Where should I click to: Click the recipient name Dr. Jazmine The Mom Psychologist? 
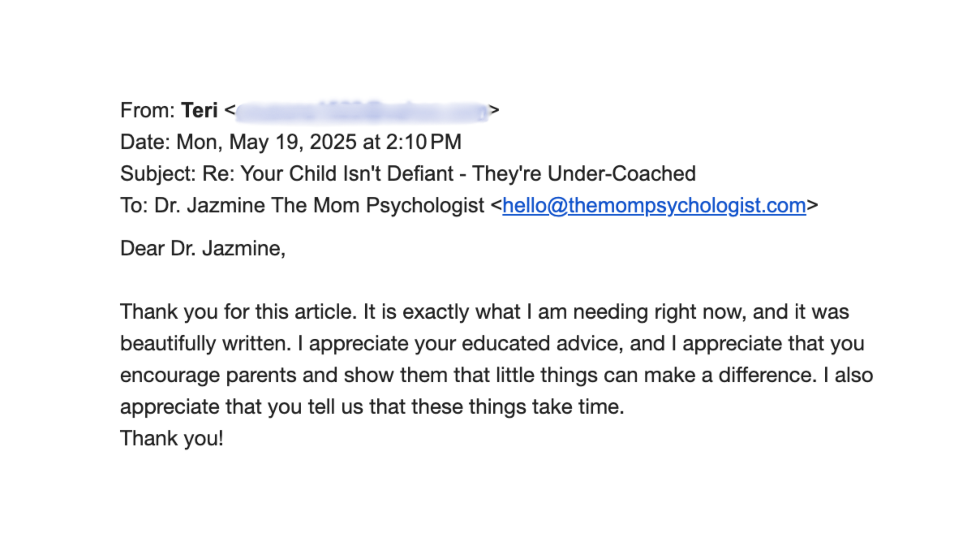coord(319,206)
